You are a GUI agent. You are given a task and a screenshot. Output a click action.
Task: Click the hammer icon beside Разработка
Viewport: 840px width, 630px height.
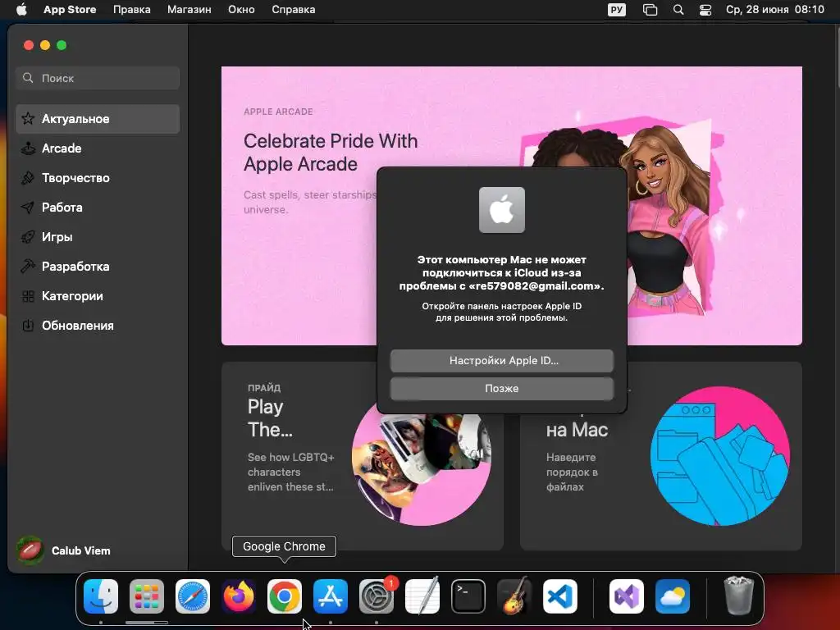[28, 267]
